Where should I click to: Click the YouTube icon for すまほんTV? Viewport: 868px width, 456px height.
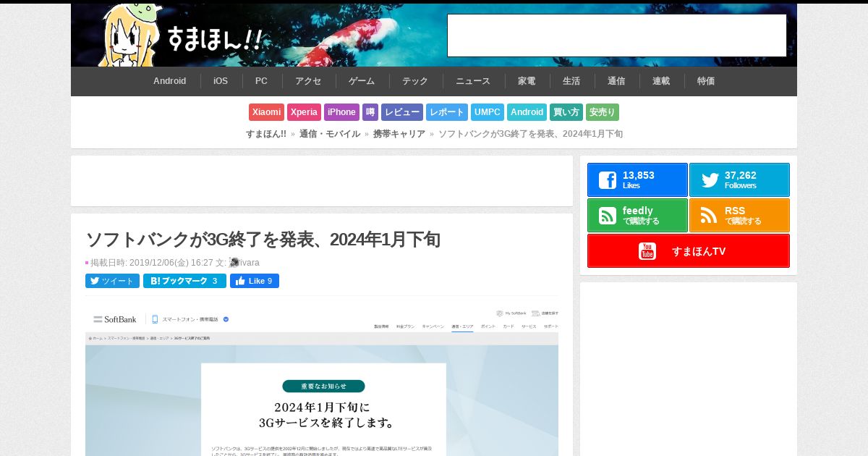tap(647, 251)
